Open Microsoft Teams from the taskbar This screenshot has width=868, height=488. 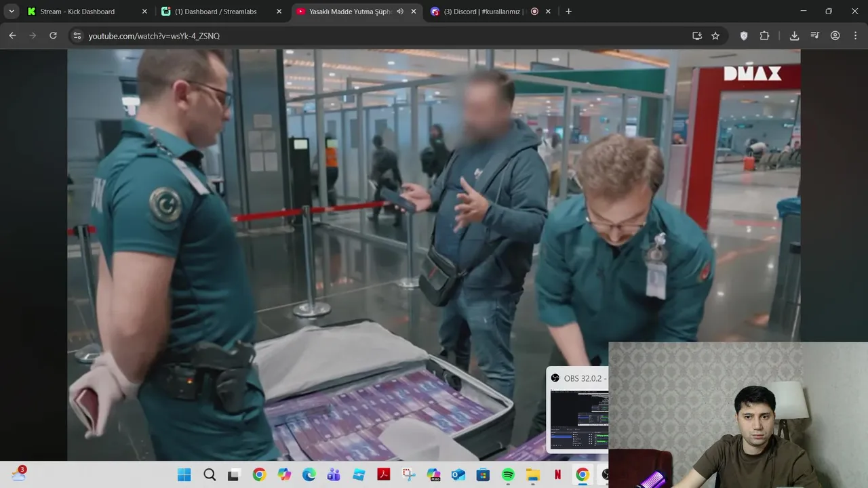(x=334, y=475)
